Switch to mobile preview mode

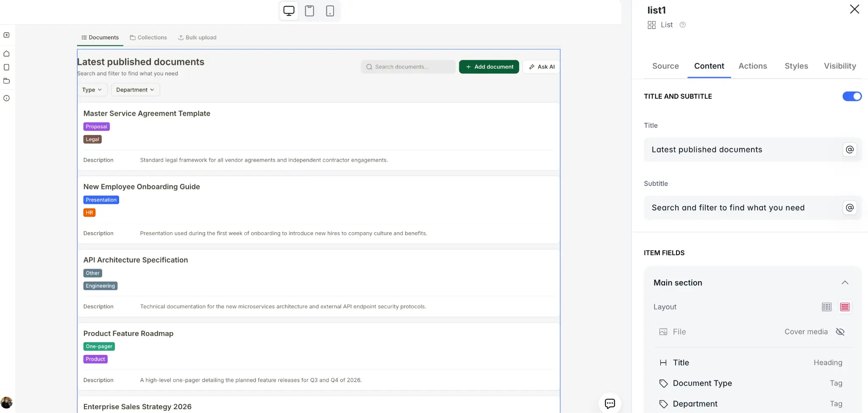(x=330, y=11)
